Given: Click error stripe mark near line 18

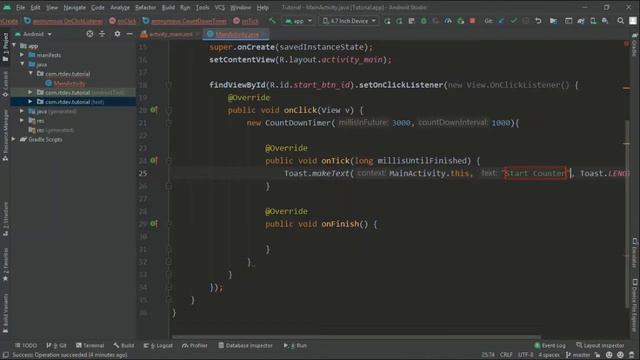Looking at the screenshot, I should point(626,88).
